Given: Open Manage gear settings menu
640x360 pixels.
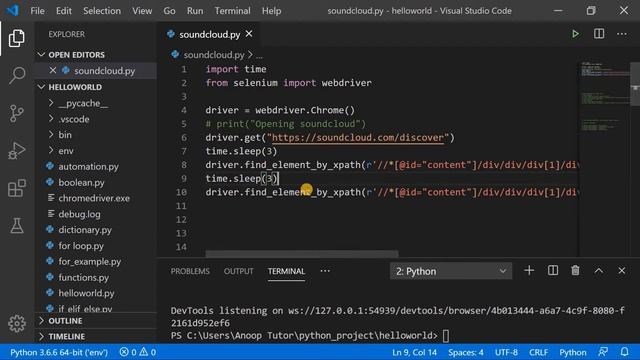Looking at the screenshot, I should point(16,323).
